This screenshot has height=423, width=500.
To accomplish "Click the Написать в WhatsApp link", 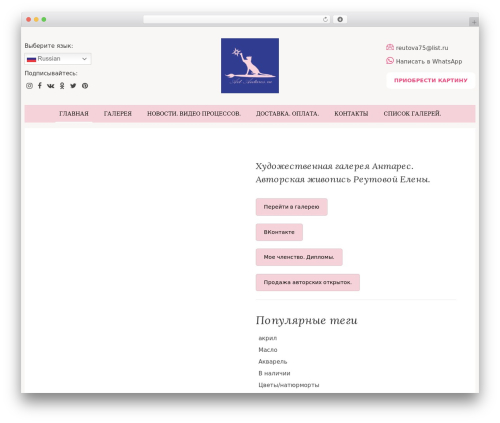I will point(429,61).
